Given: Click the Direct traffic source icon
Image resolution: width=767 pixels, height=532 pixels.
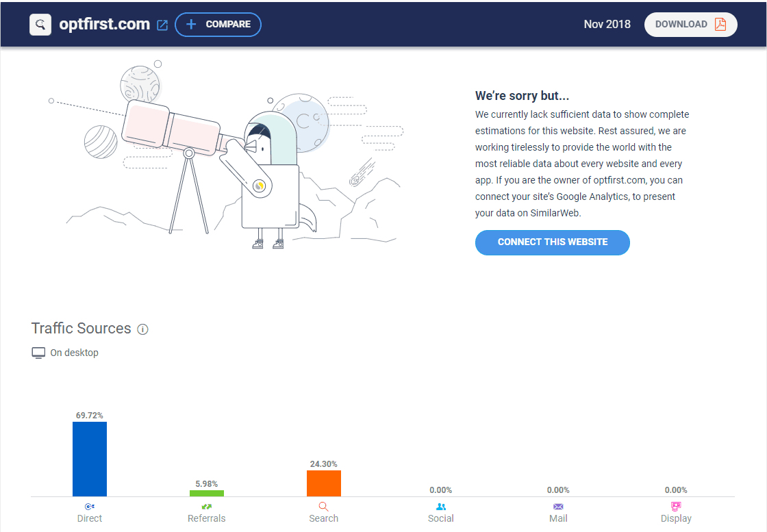Looking at the screenshot, I should pyautogui.click(x=89, y=506).
